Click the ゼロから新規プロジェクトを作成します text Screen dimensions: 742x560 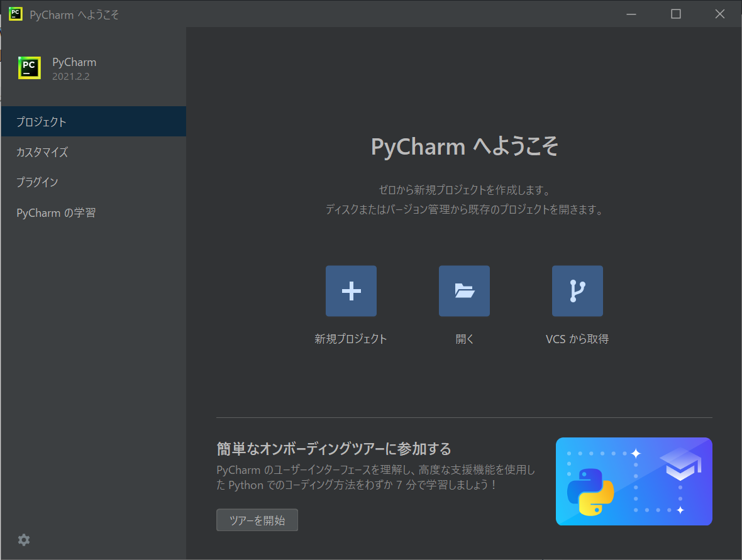coord(464,190)
